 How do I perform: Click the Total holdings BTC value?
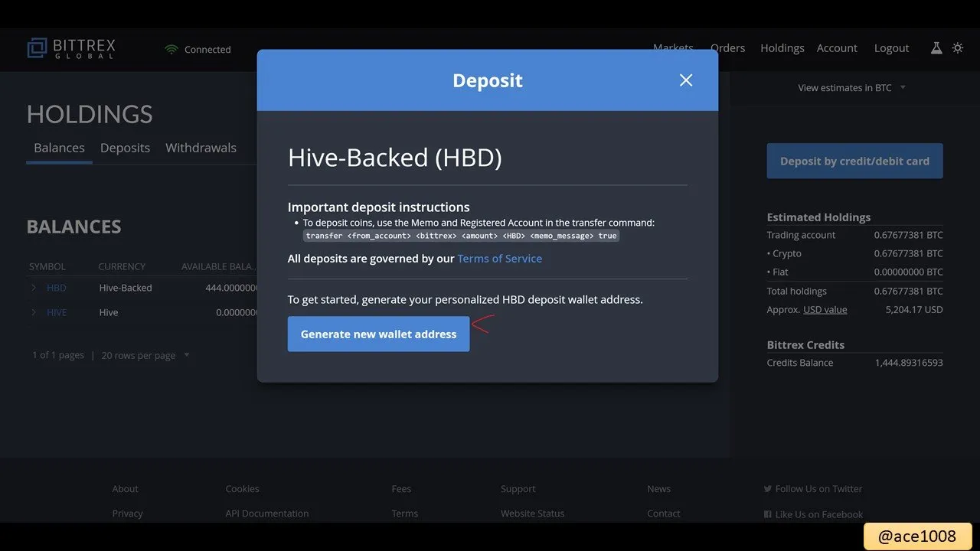pos(909,292)
